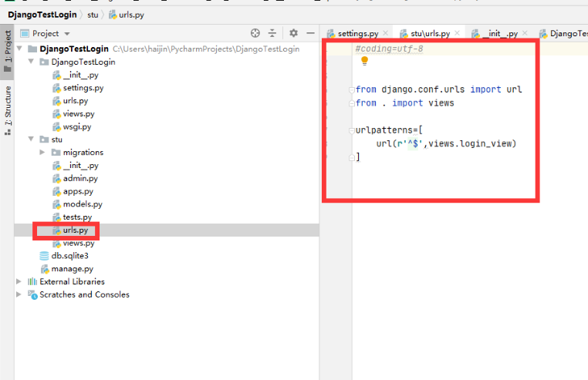Collapse the inner DjangoTestLogin folder
This screenshot has width=588, height=380.
pos(31,62)
